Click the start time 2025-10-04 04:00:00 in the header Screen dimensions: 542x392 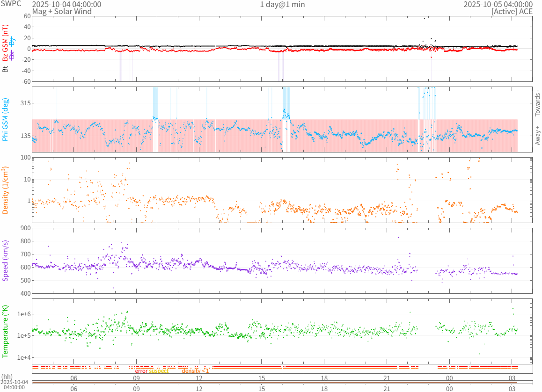66,5
